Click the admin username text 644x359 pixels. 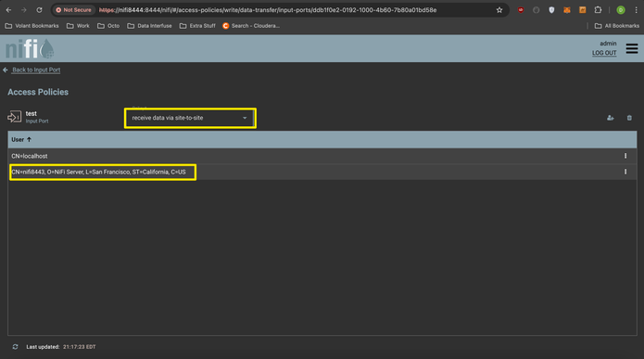tap(608, 44)
